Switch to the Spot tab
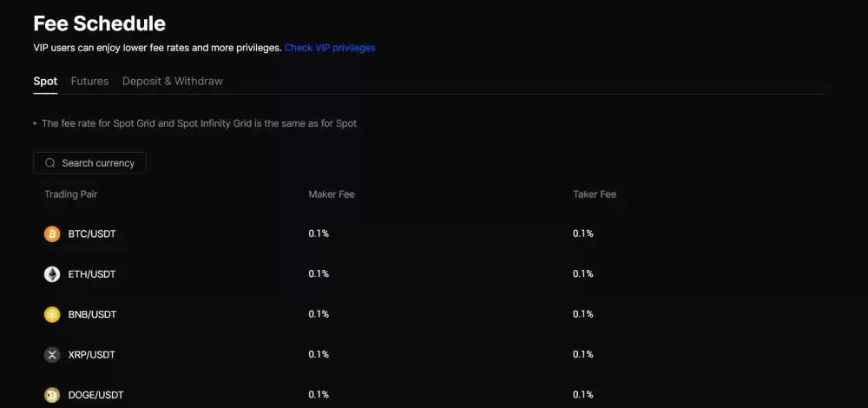Screen dimensions: 868x408 (x=45, y=82)
